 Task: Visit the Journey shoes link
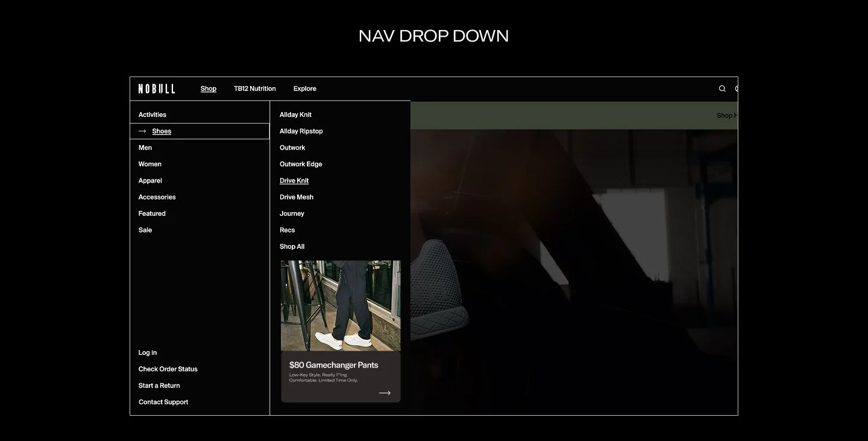click(x=292, y=214)
